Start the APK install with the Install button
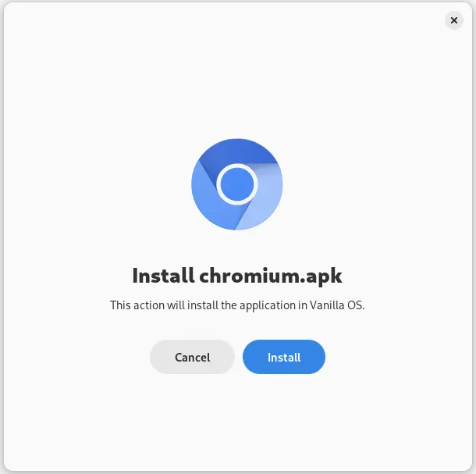 tap(284, 357)
